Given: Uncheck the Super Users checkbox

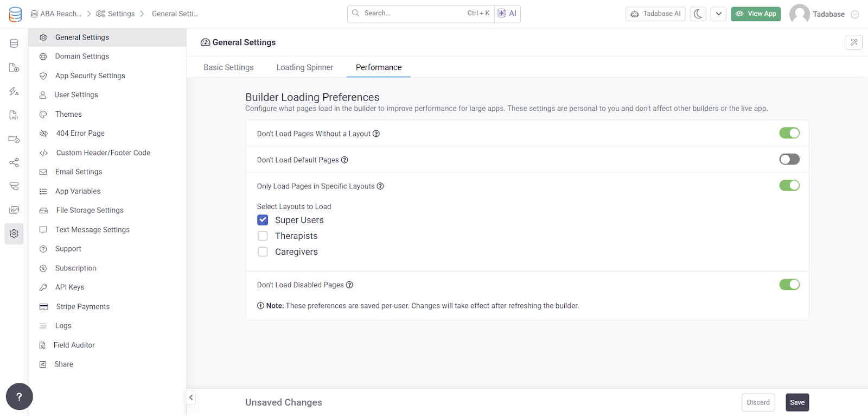Looking at the screenshot, I should [263, 220].
